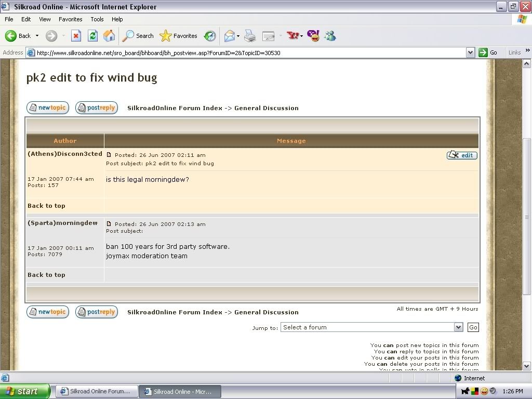Expand the Back button history arrow
The height and width of the screenshot is (399, 532).
point(37,36)
